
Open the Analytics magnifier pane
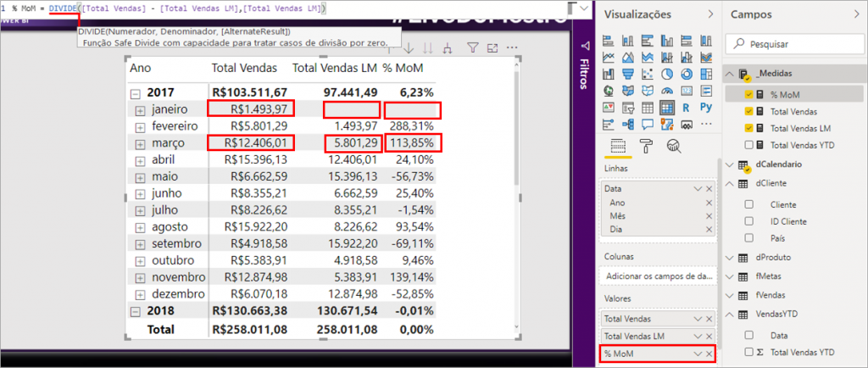pyautogui.click(x=674, y=146)
